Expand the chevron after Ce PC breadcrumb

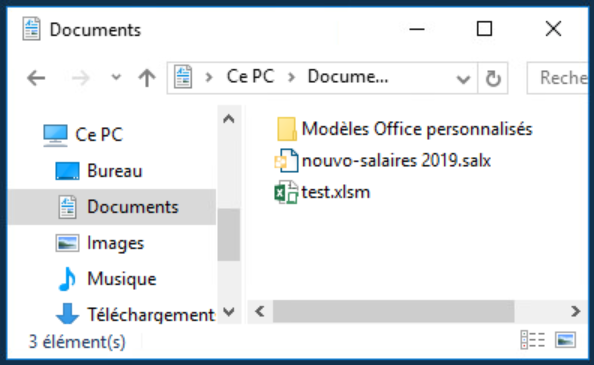291,78
